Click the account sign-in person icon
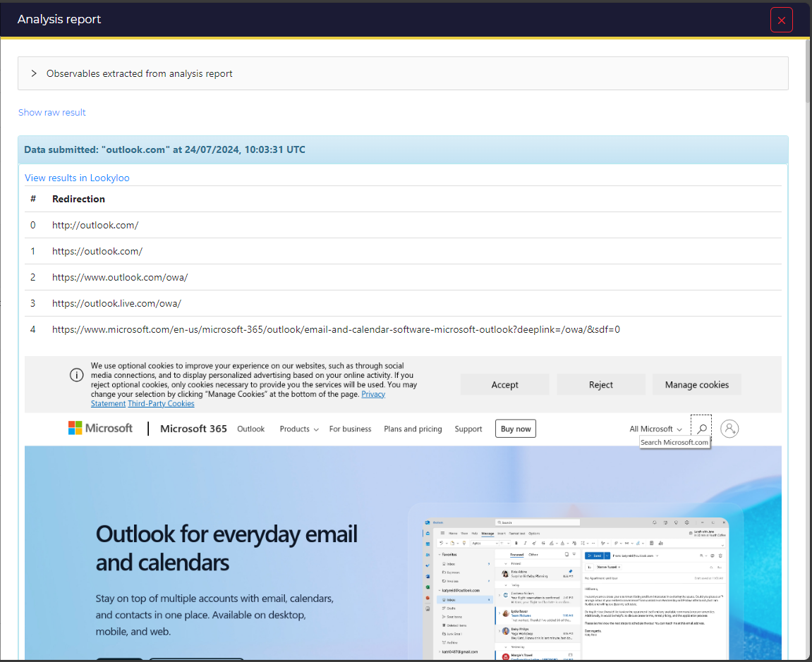This screenshot has width=812, height=662. [x=729, y=429]
